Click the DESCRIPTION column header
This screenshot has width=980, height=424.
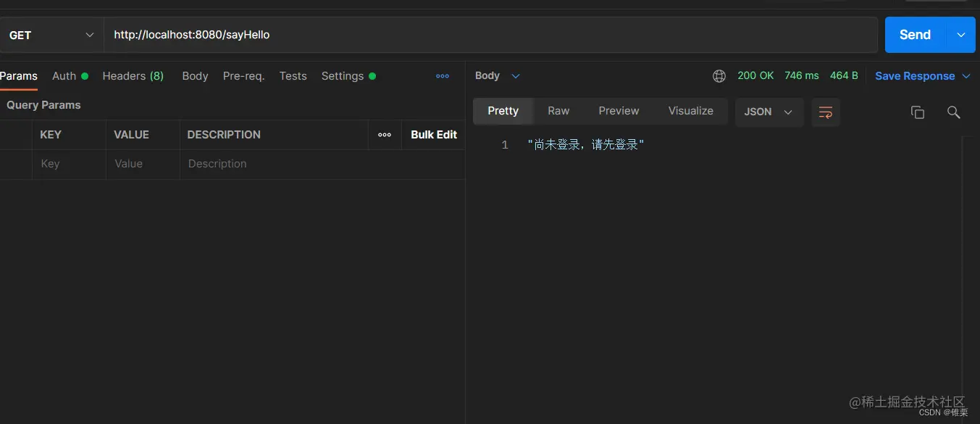pyautogui.click(x=224, y=135)
